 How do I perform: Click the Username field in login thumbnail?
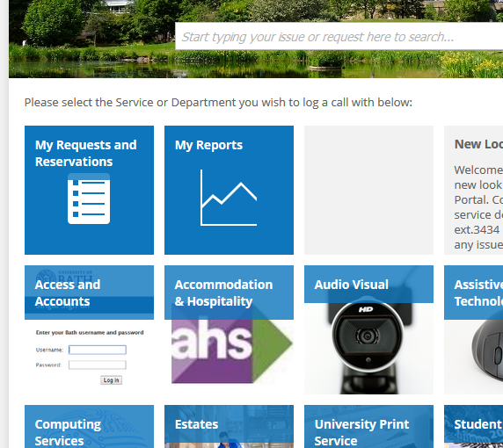(x=98, y=350)
